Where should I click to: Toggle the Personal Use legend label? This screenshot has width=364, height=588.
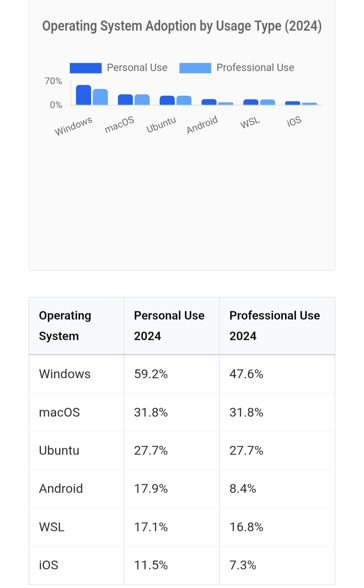(x=137, y=68)
